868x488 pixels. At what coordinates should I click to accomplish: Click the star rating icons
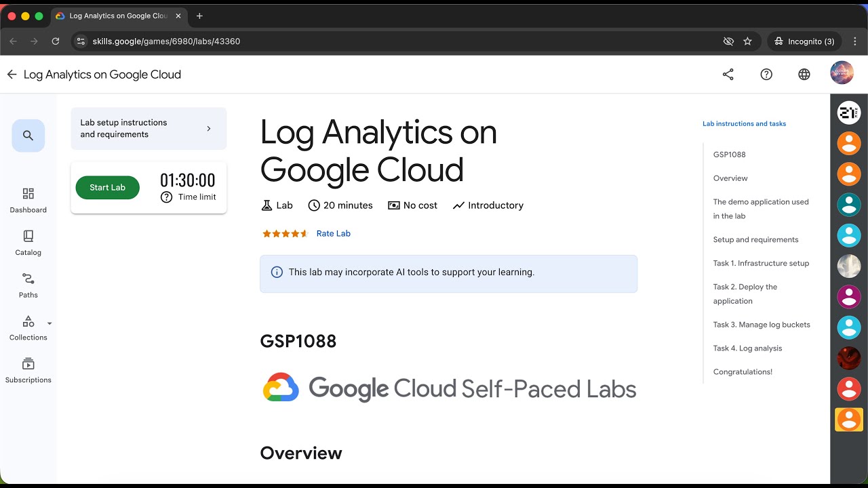286,234
